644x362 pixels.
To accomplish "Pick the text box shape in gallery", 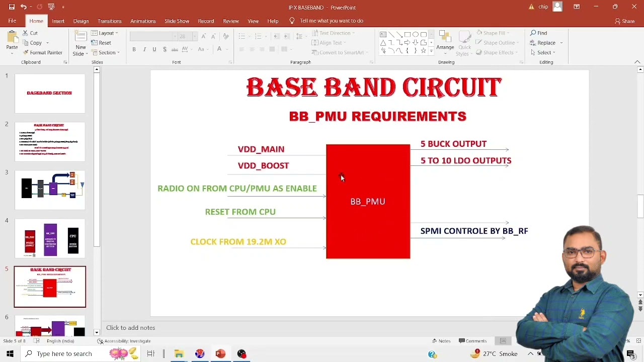I will pos(383,35).
